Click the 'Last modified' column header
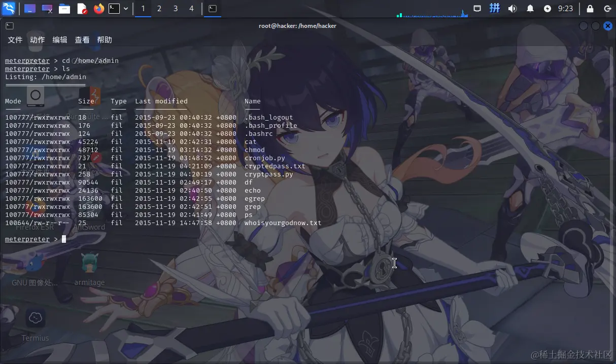Screen dimensions: 616x364 pos(161,101)
